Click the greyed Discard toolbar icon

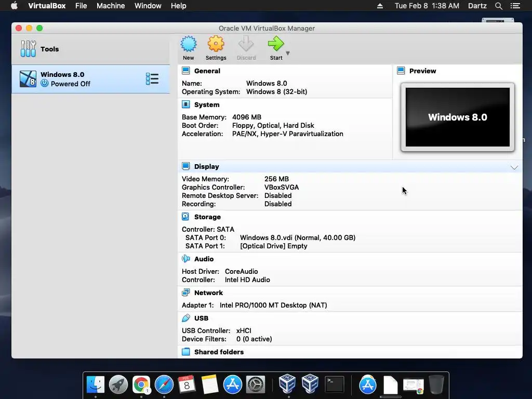click(246, 44)
